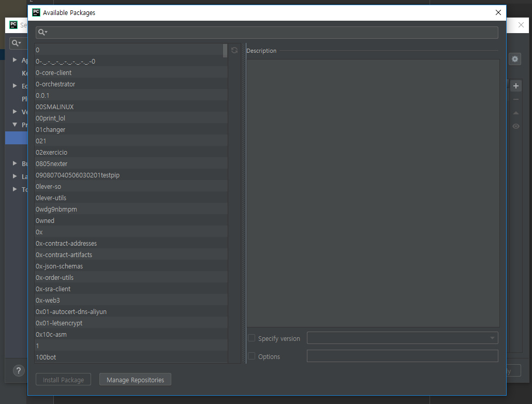Select the highlighted item in Settings sidebar
532x404 pixels.
pyautogui.click(x=16, y=138)
